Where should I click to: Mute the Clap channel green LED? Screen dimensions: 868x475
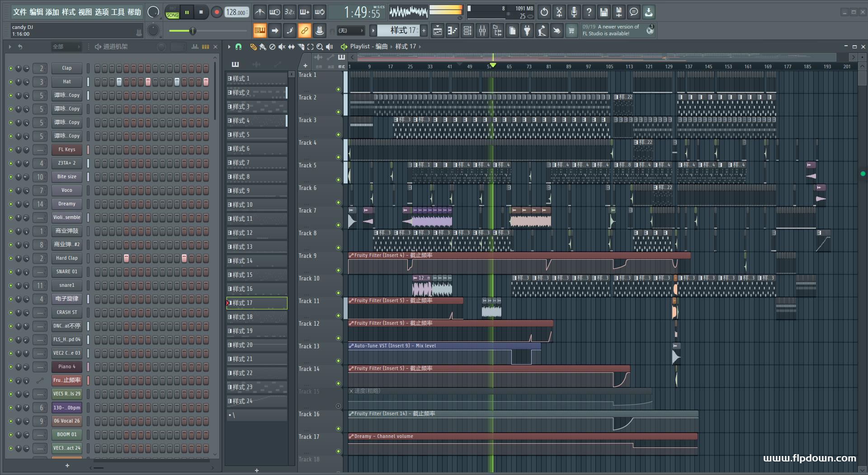[x=11, y=68]
